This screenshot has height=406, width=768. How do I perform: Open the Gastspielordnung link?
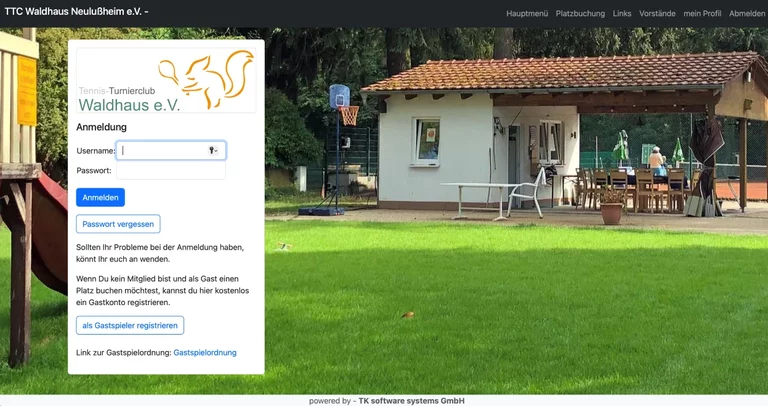[x=205, y=353]
